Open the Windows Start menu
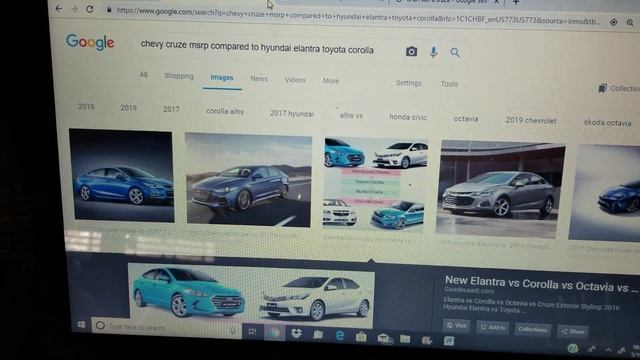The height and width of the screenshot is (360, 640). (81, 324)
